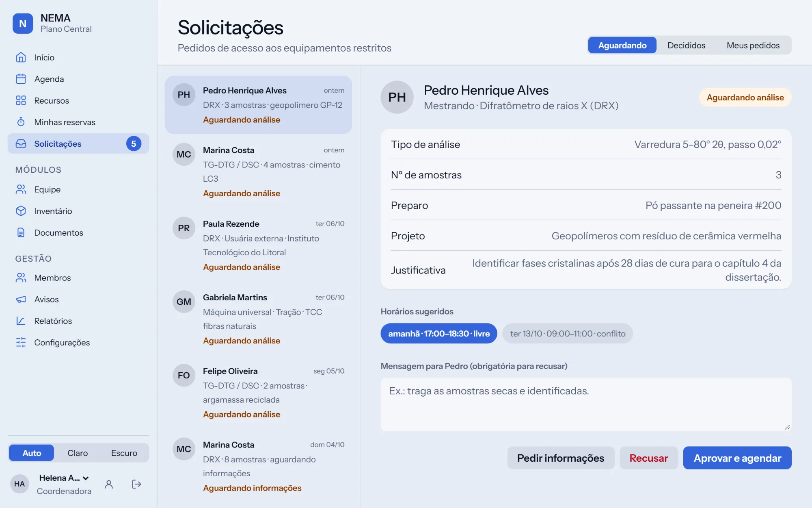812x508 pixels.
Task: Open Pedro Henrique Alves request in list
Action: [258, 105]
